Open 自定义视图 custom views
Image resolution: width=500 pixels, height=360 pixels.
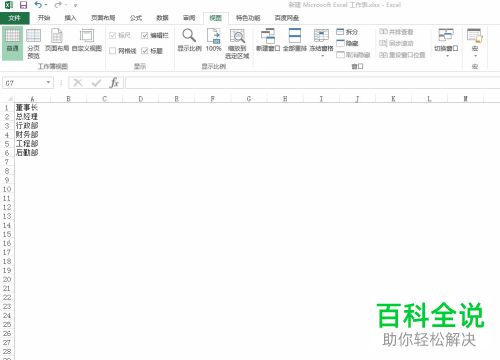87,40
